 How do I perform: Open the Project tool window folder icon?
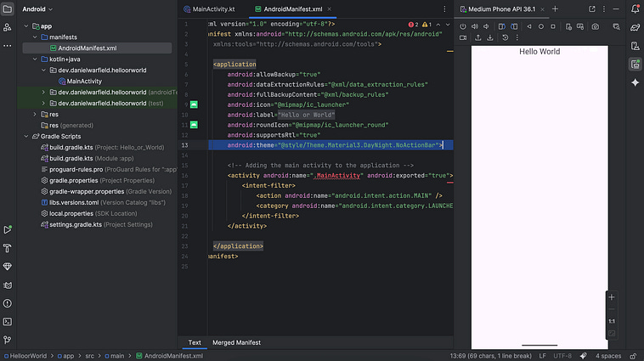click(8, 9)
